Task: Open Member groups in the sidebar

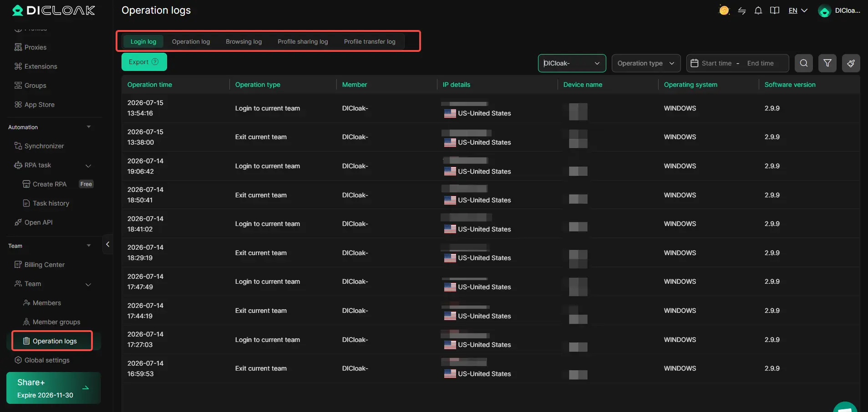Action: (x=56, y=322)
